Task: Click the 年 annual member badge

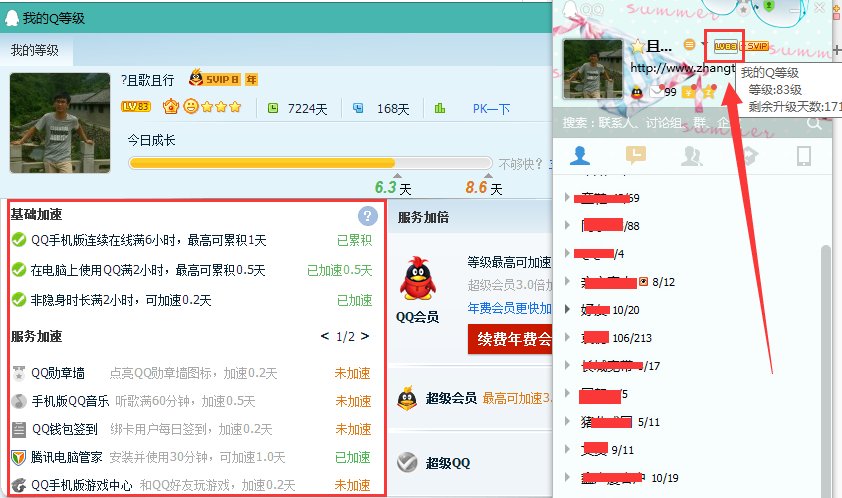Action: [x=251, y=80]
